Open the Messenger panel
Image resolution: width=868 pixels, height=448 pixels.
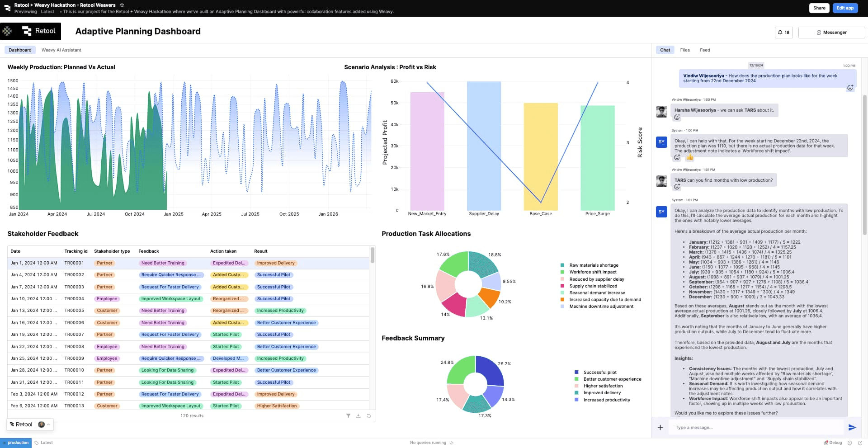point(831,32)
